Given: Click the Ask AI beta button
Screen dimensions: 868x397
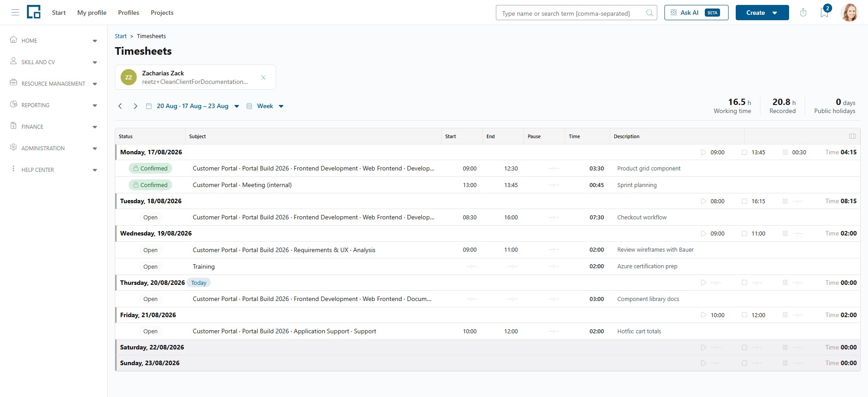Looking at the screenshot, I should coord(696,13).
